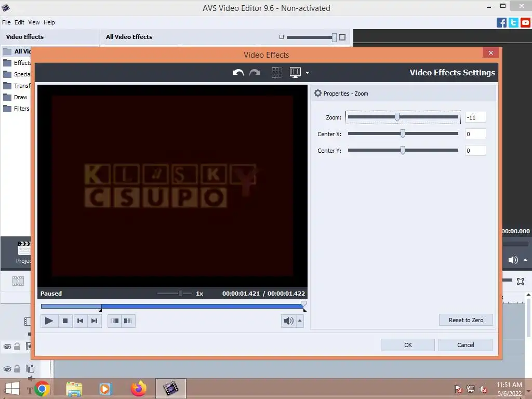Click the Properties - Zoom gear icon
The height and width of the screenshot is (399, 532).
click(x=317, y=94)
